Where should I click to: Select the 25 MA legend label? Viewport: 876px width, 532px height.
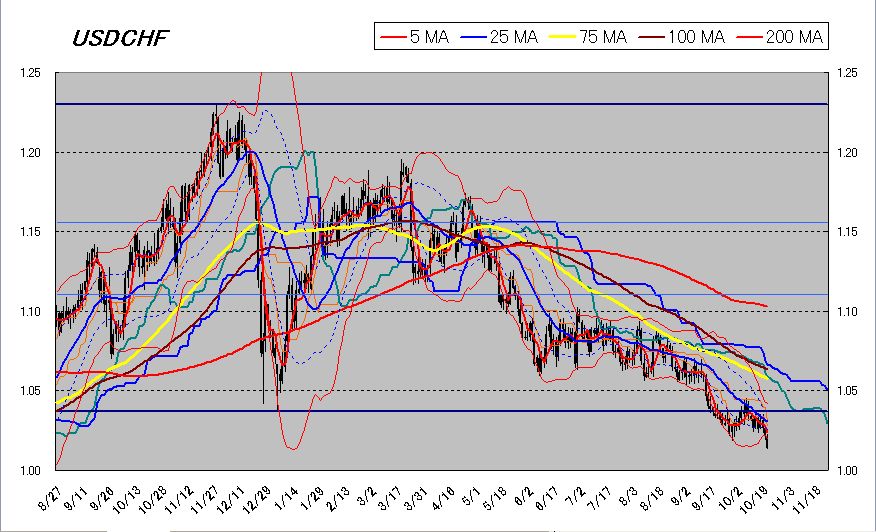click(513, 37)
